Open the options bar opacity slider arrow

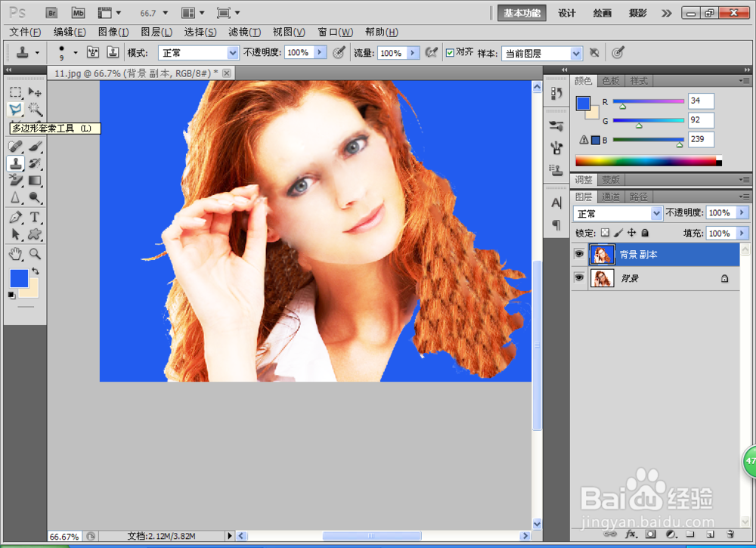tap(320, 52)
